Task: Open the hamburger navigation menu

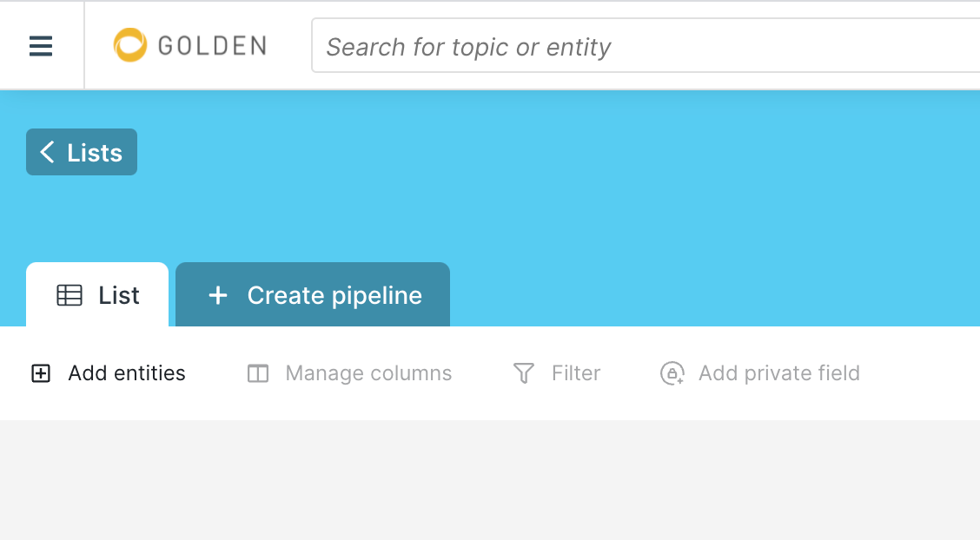Action: point(41,45)
